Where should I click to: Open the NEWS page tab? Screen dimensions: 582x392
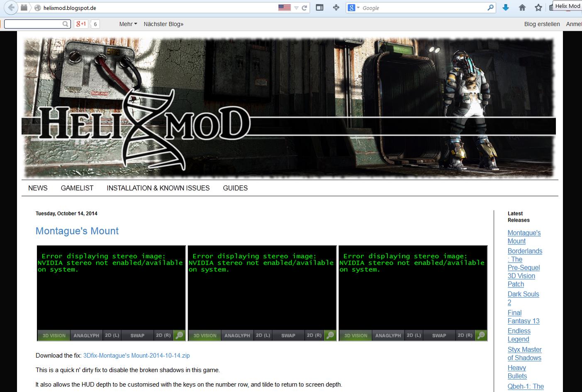click(38, 188)
